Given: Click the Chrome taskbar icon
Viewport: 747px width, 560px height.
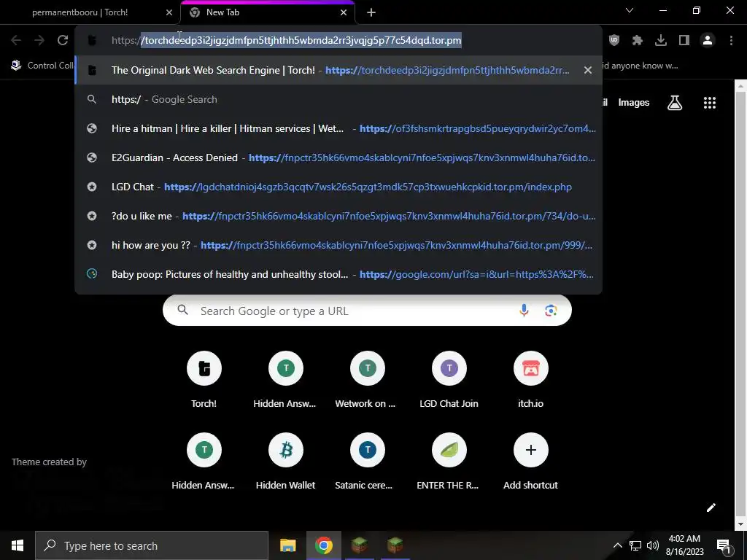Looking at the screenshot, I should [323, 545].
